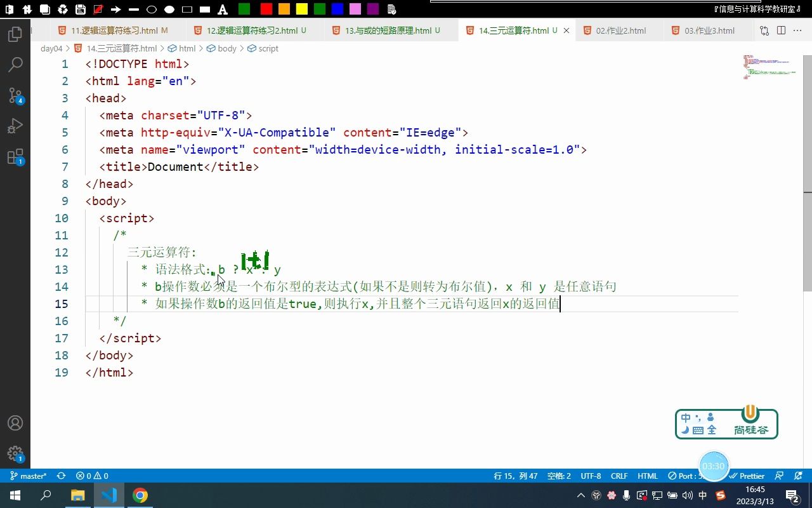Select the hollow rectangle drawing tool
Viewport: 812px width, 508px height.
point(187,10)
